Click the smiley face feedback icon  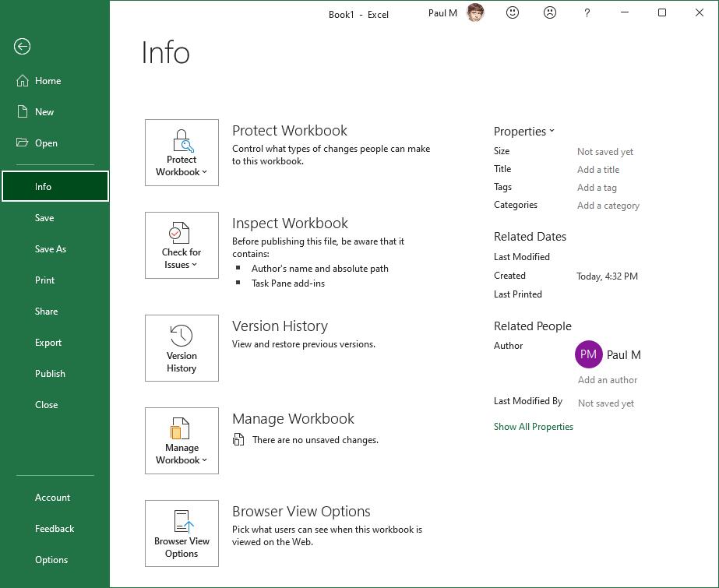coord(513,12)
